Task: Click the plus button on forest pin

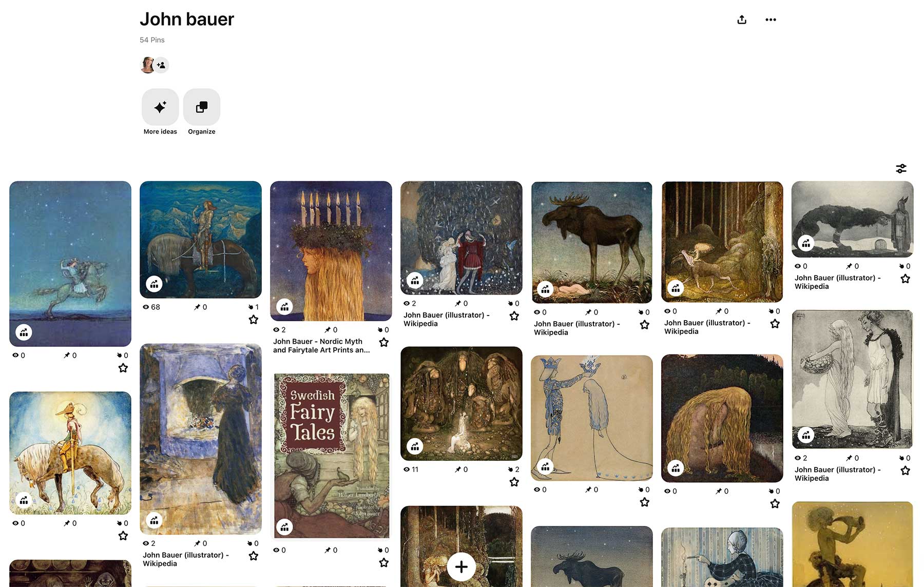Action: point(461,566)
